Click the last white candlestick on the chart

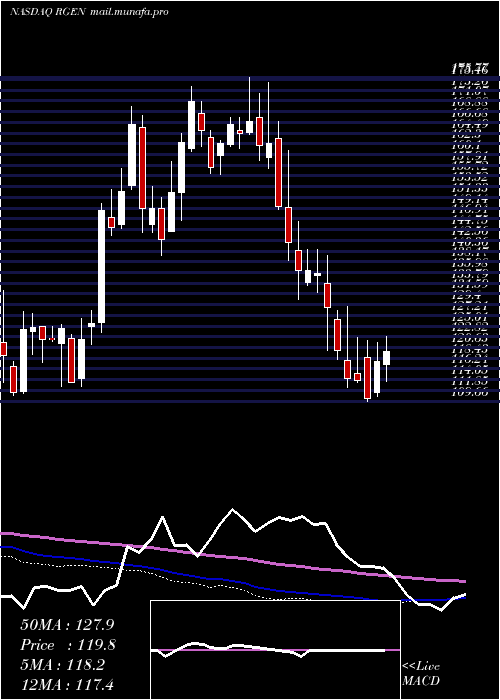(x=387, y=358)
